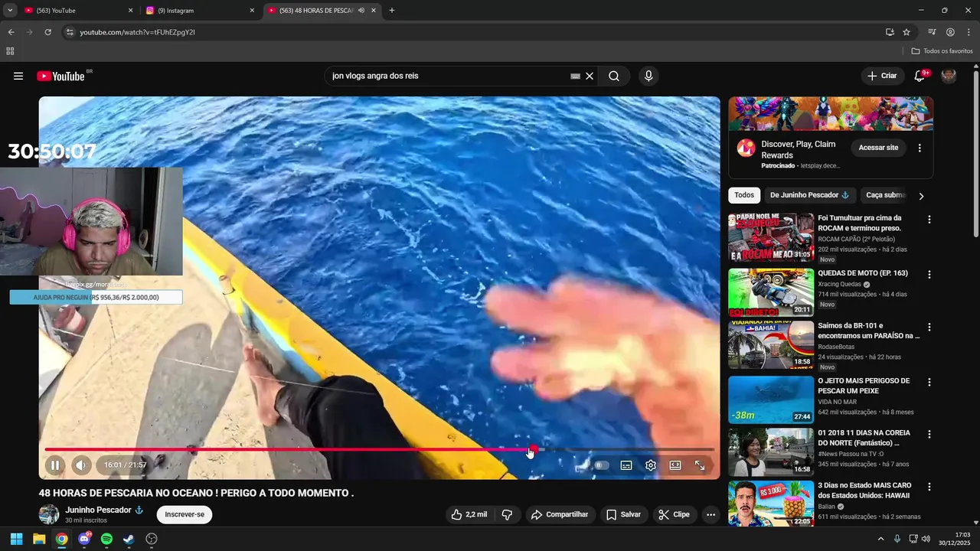Image resolution: width=980 pixels, height=551 pixels.
Task: Open the Chrome apps grid shortcut
Action: coord(10,51)
